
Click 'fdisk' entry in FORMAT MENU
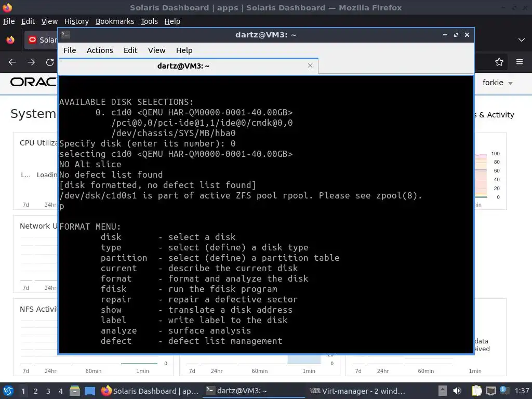113,289
